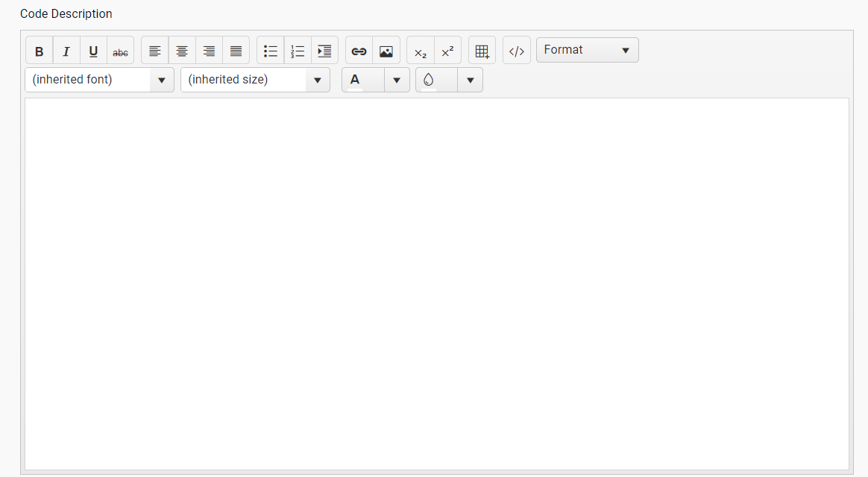Insert ordered numbered list
The width and height of the screenshot is (868, 477).
tap(298, 51)
